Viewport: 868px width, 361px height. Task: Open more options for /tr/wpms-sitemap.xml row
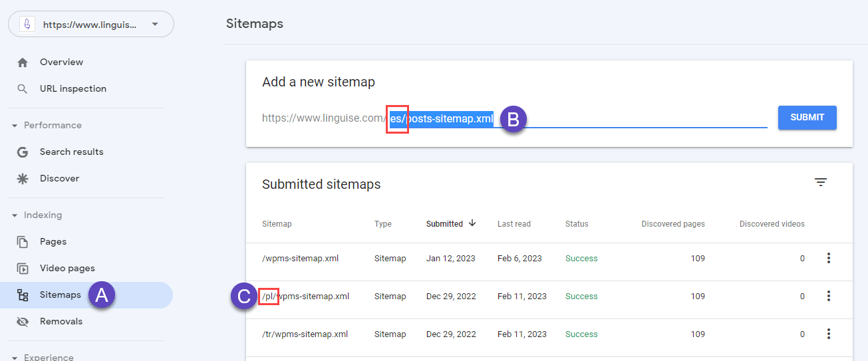[x=828, y=334]
